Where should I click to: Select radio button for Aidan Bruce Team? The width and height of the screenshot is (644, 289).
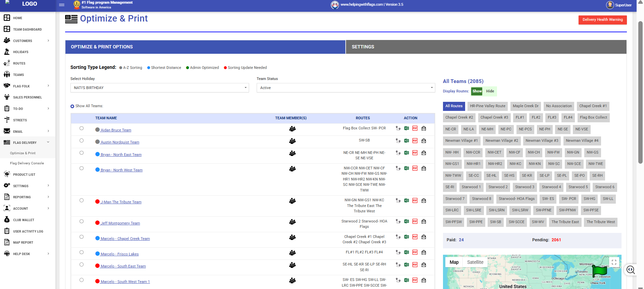(x=82, y=128)
